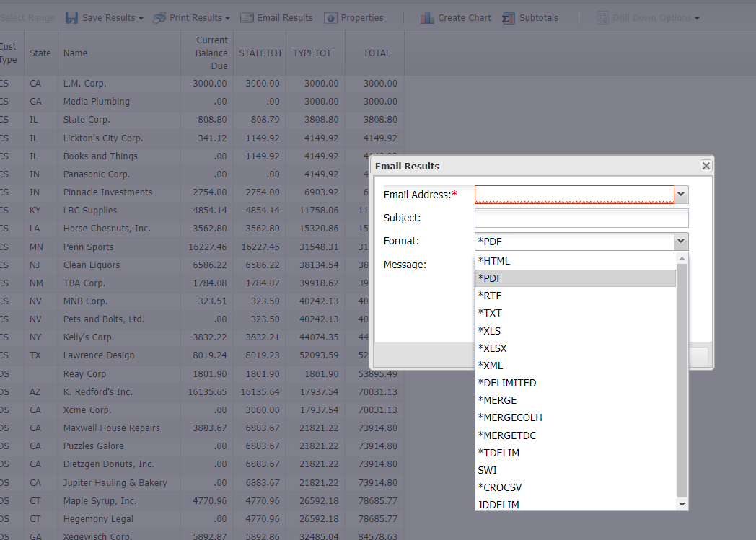Click the Create Chart bar icon

point(427,18)
